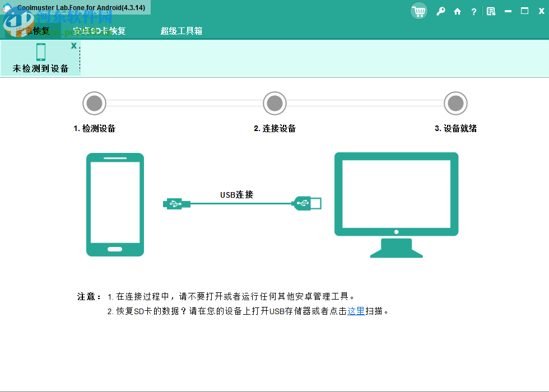Click the key registration icon in the toolbar
This screenshot has height=392, width=549.
coord(441,11)
